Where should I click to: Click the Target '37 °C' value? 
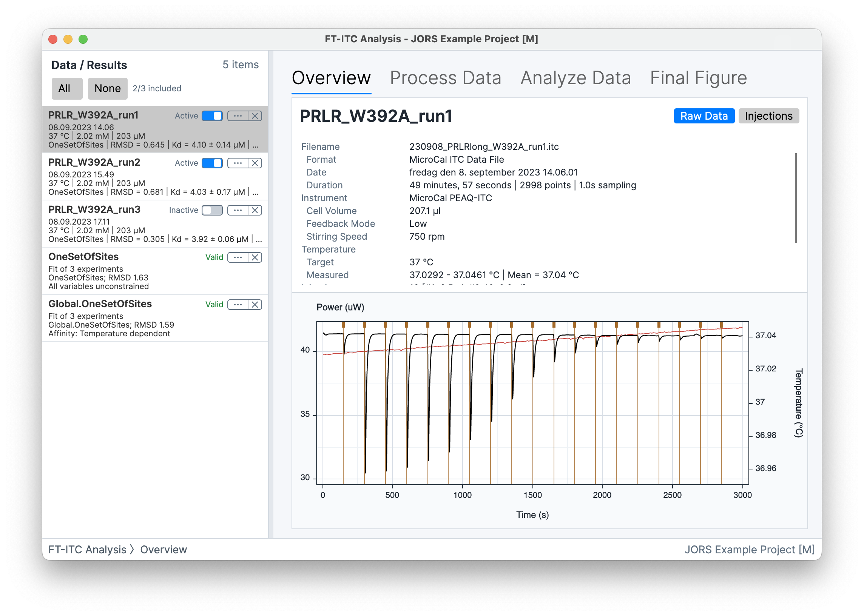coord(421,262)
